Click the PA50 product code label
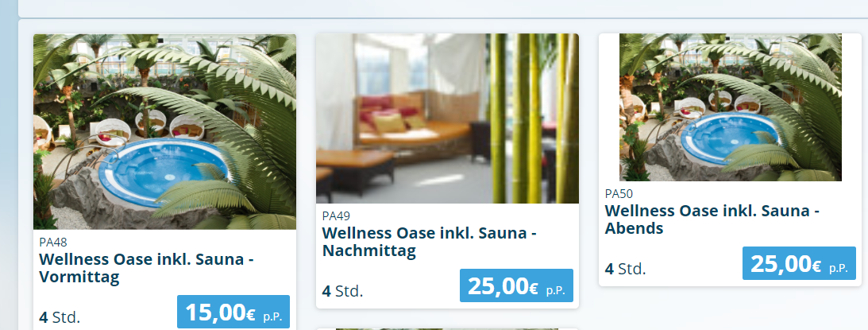The image size is (868, 330). point(619,193)
